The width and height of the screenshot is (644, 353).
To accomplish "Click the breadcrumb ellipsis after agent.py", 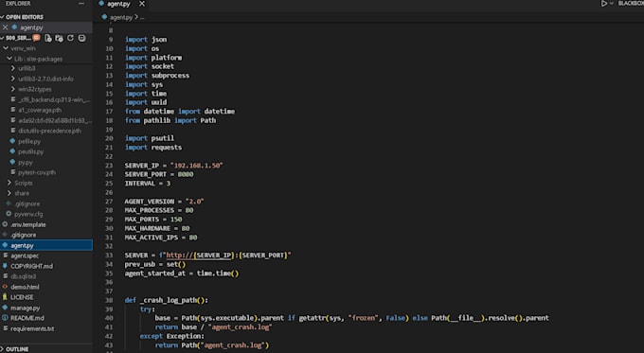I will (142, 17).
